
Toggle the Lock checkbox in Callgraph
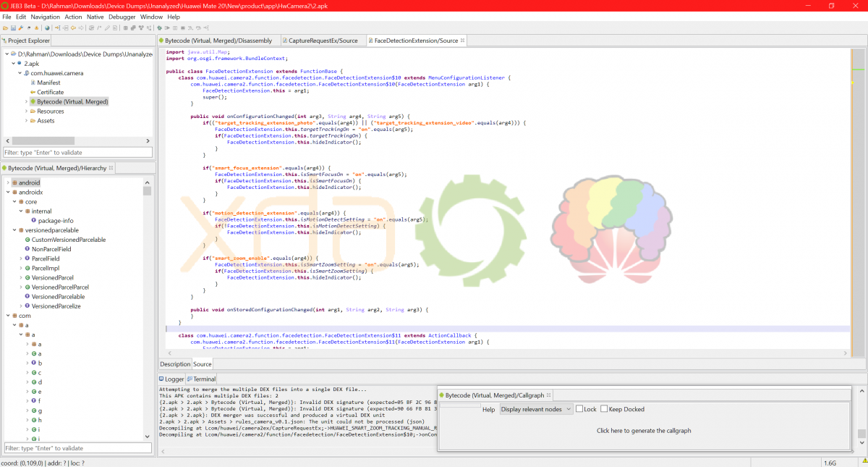pos(580,409)
